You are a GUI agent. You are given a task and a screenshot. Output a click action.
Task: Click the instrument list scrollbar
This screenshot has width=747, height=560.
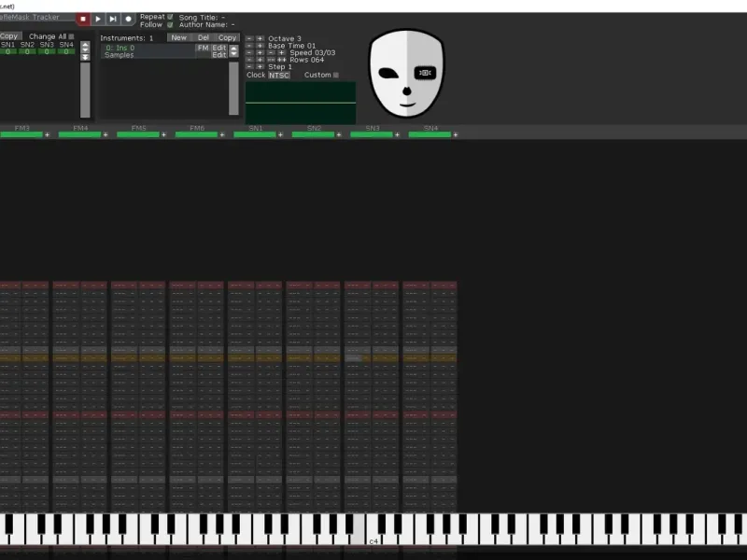click(233, 88)
